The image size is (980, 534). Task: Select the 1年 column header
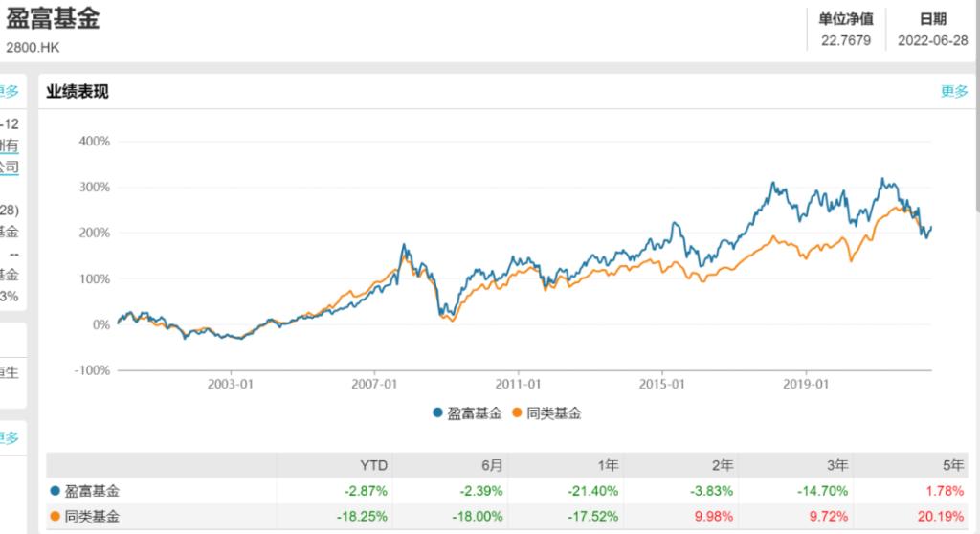pyautogui.click(x=607, y=465)
